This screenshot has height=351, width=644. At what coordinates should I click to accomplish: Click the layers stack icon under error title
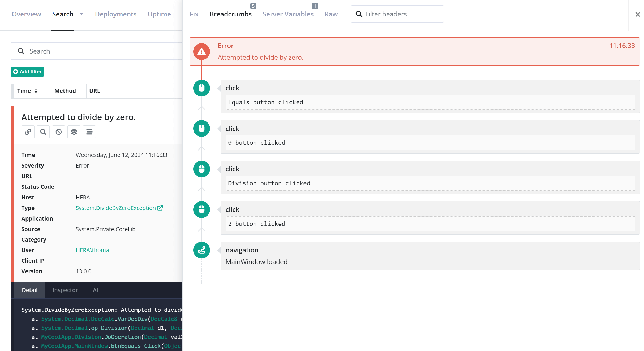[74, 132]
